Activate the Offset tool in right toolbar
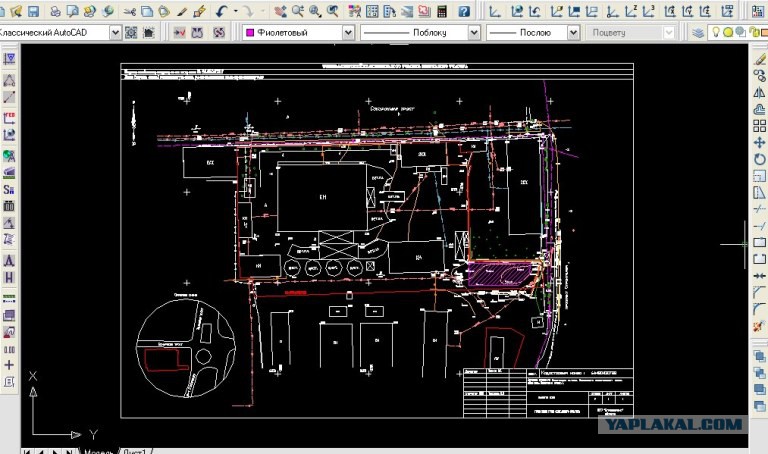768x454 pixels. coord(759,109)
